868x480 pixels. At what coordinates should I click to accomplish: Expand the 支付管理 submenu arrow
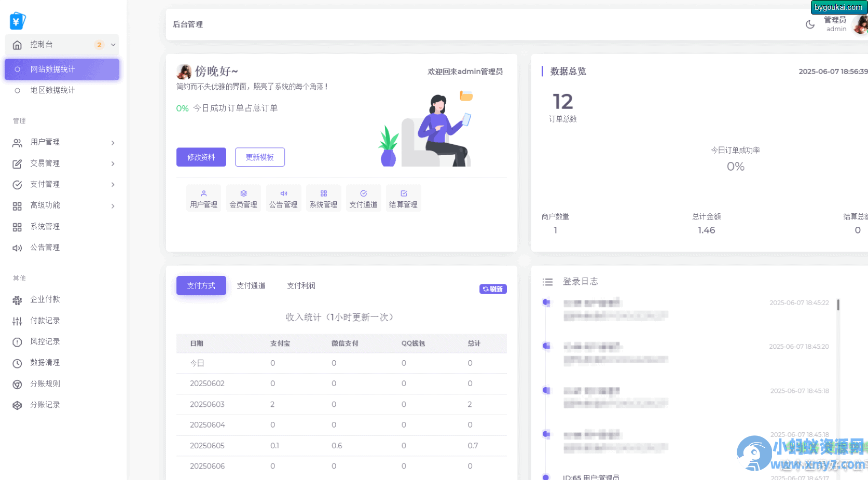coord(113,185)
